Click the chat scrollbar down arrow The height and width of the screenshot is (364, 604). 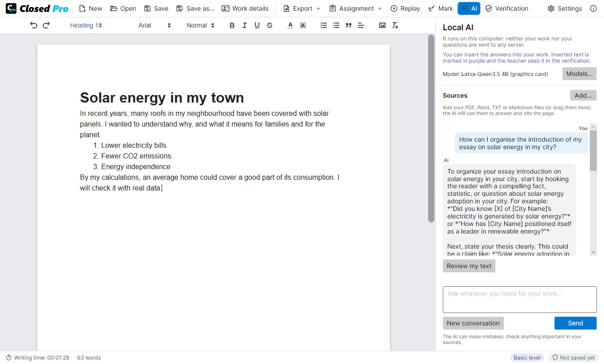pyautogui.click(x=593, y=252)
